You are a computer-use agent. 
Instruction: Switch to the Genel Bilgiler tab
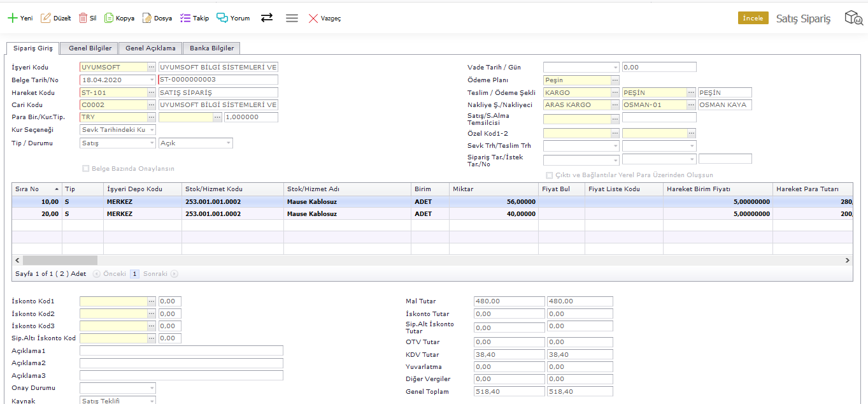90,48
